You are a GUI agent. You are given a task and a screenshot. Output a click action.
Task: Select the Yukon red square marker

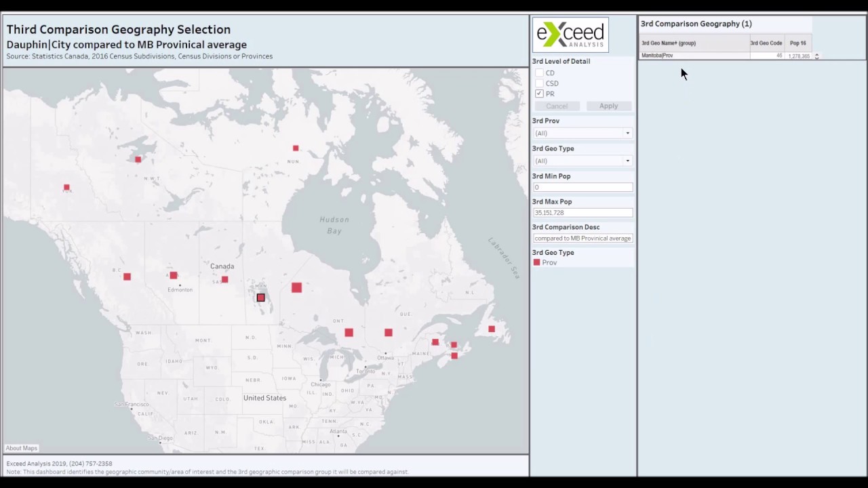point(66,187)
